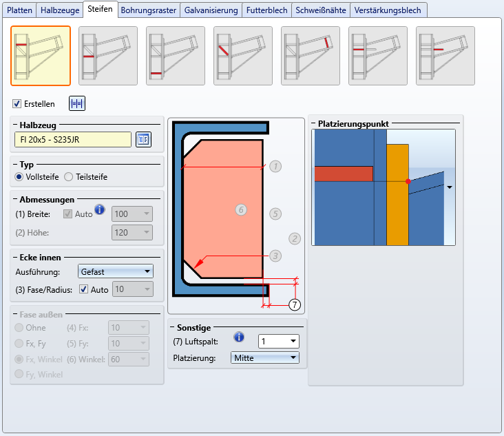Click the info icon beside Breite Auto
The height and width of the screenshot is (436, 504).
[100, 209]
